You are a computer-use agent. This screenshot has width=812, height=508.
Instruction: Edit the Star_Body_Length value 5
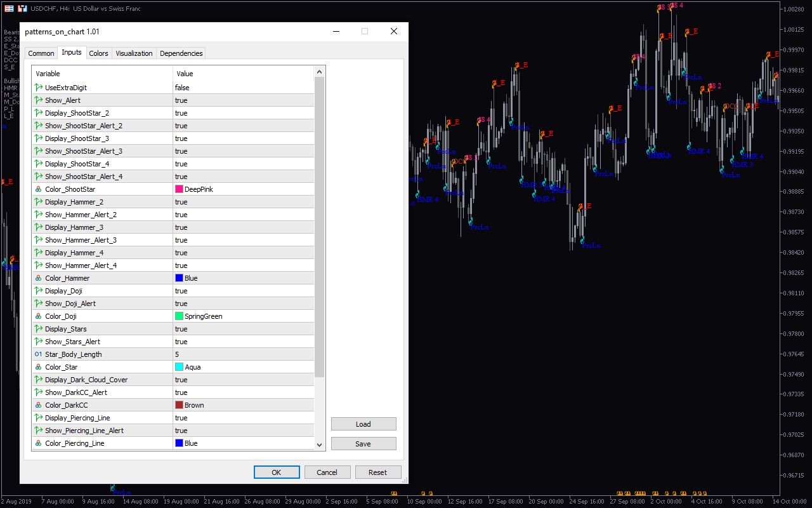244,354
